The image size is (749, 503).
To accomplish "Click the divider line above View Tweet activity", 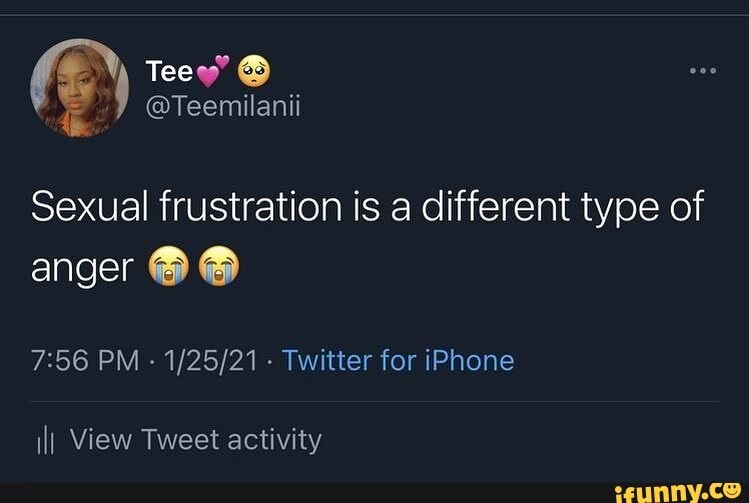I will click(374, 402).
